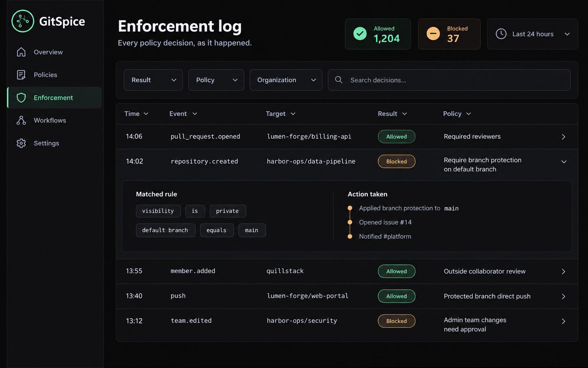Click 'Notified #platform' action entry

pos(385,236)
